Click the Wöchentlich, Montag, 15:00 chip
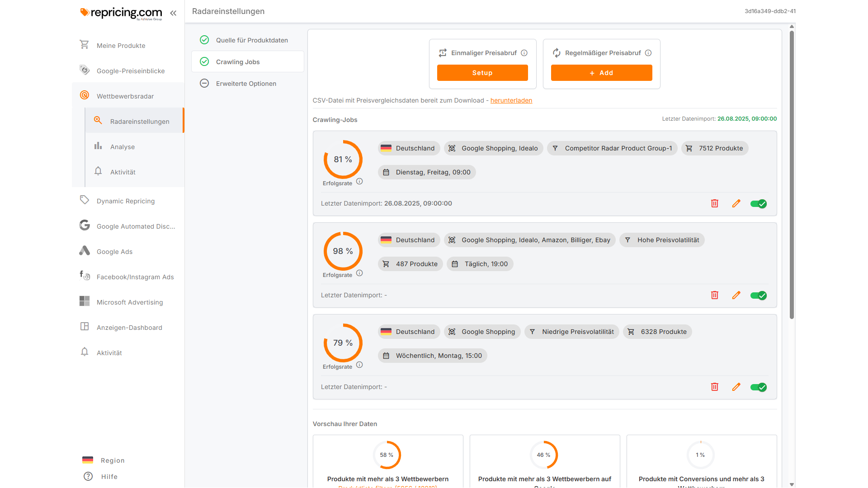 click(433, 356)
